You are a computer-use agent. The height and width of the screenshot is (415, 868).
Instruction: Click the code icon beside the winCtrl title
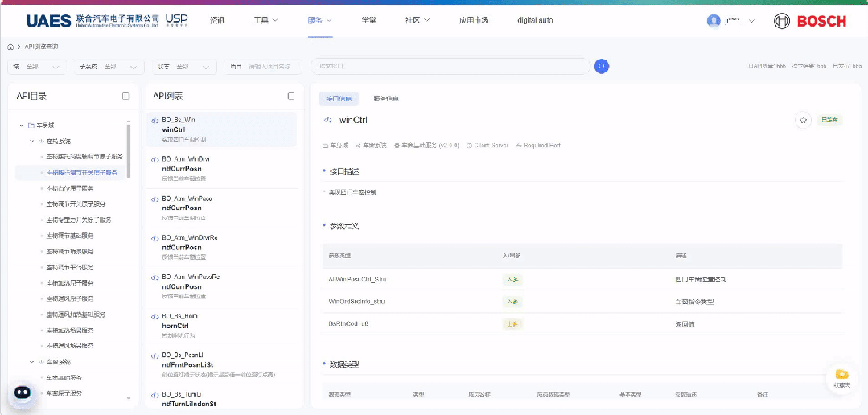click(327, 120)
